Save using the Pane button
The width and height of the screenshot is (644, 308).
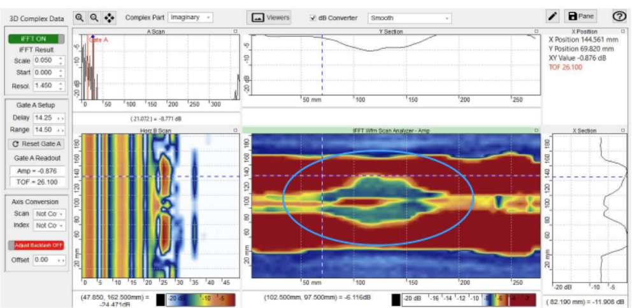coord(580,17)
